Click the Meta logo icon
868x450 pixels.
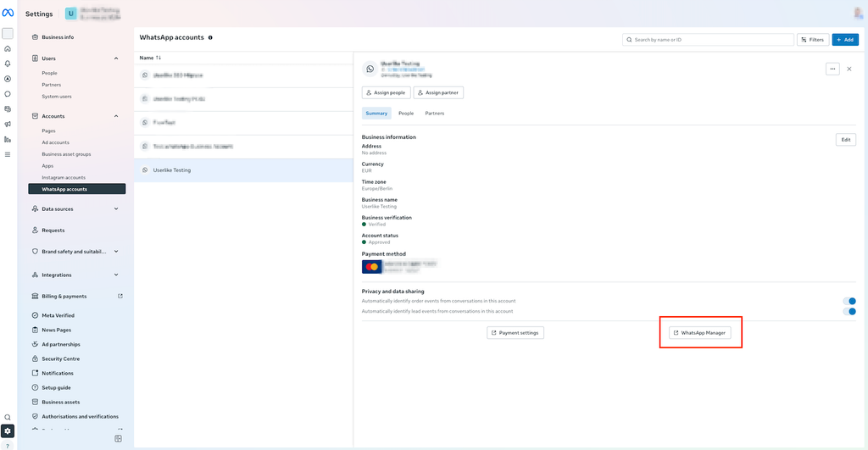(8, 13)
